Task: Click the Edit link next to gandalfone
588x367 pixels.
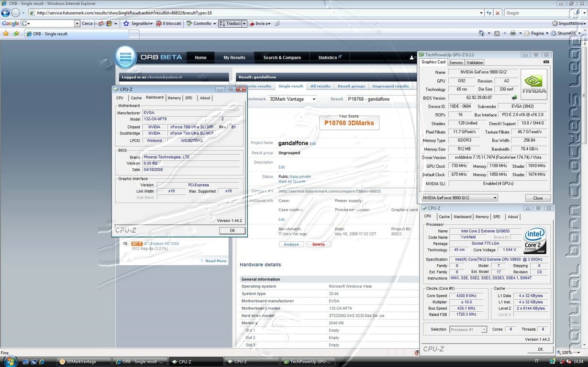Action: [x=312, y=143]
